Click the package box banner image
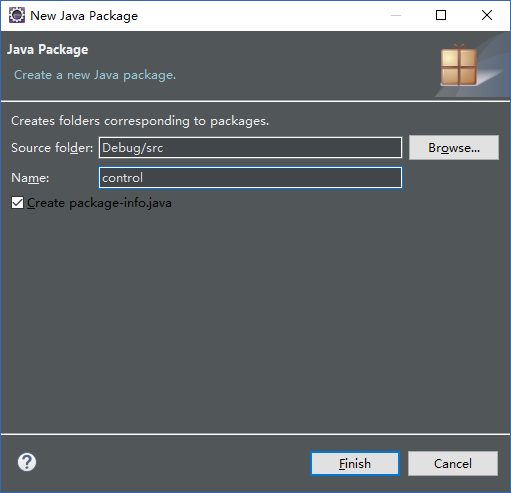The image size is (511, 493). click(459, 65)
